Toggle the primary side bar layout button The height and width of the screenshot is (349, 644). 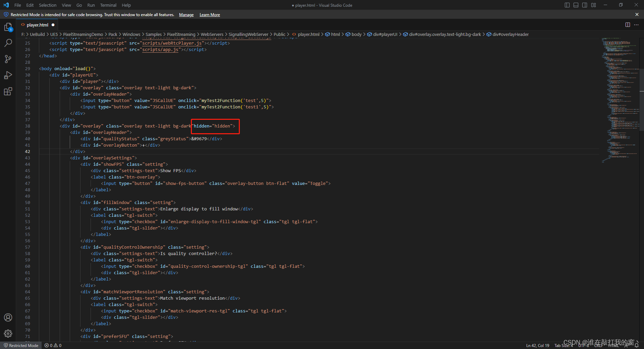click(567, 5)
